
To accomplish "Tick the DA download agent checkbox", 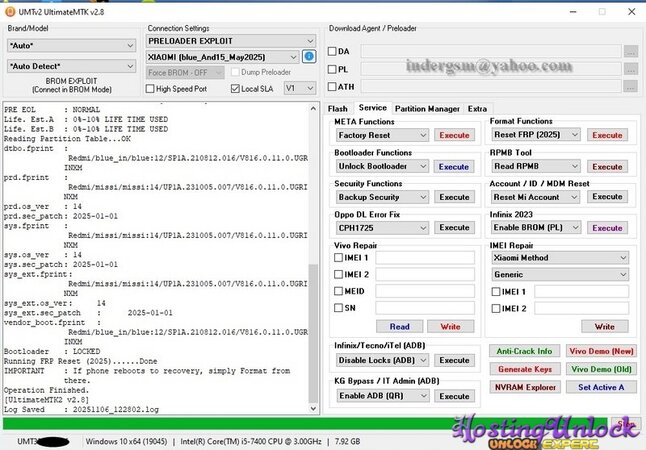I will (x=333, y=52).
